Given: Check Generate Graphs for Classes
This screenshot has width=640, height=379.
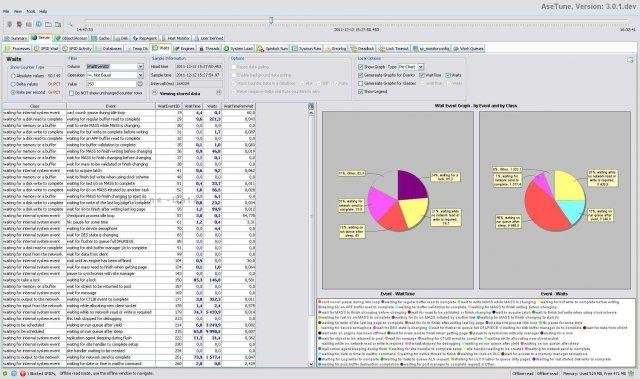Looking at the screenshot, I should (360, 83).
